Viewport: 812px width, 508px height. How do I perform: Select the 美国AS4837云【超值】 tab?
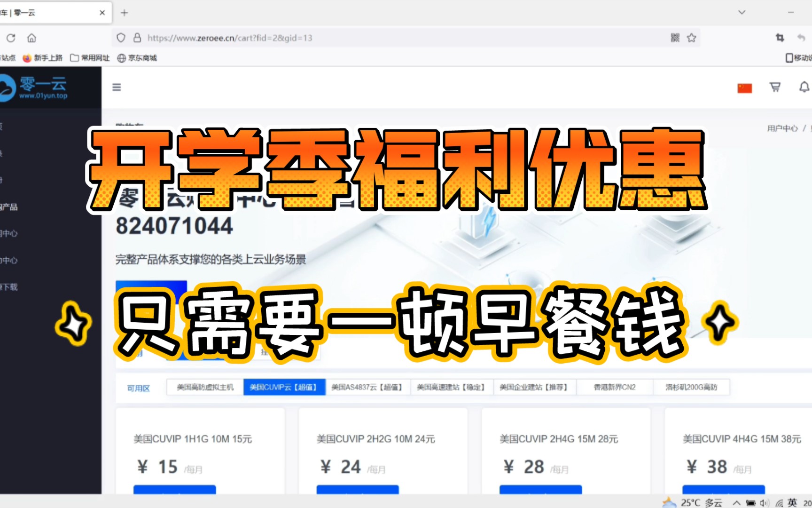(x=368, y=387)
